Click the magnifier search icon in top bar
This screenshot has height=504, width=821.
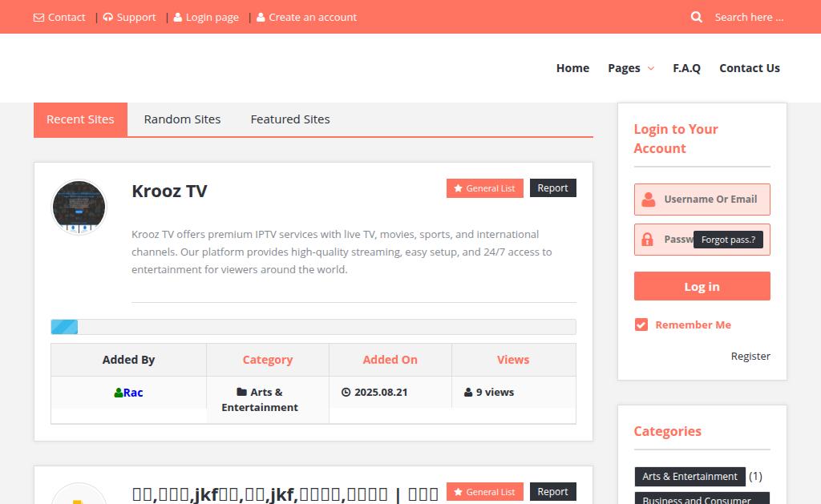[x=697, y=17]
